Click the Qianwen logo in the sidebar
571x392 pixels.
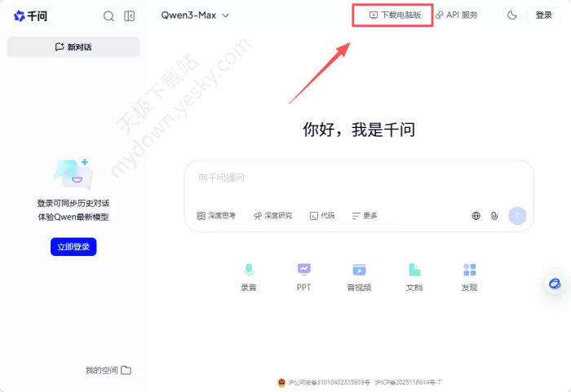tap(31, 16)
